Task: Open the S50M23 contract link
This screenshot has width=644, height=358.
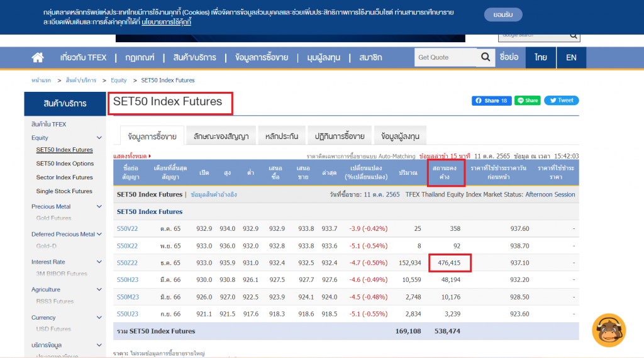Action: tap(128, 297)
